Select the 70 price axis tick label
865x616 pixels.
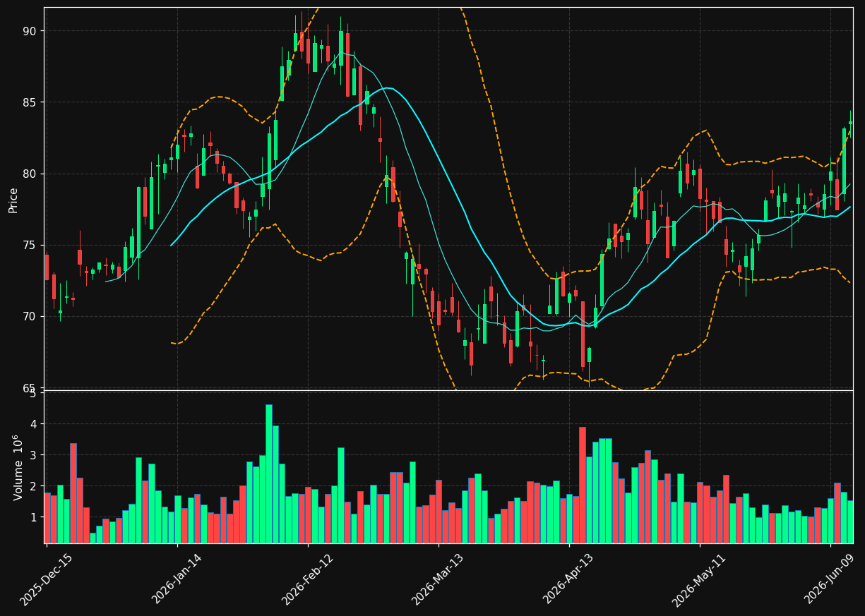coord(29,316)
